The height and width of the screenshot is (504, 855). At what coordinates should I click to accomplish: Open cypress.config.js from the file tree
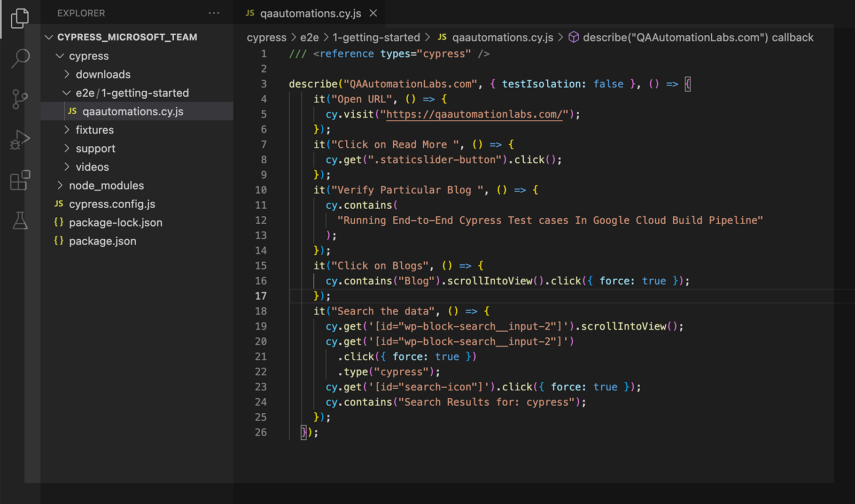click(x=112, y=204)
